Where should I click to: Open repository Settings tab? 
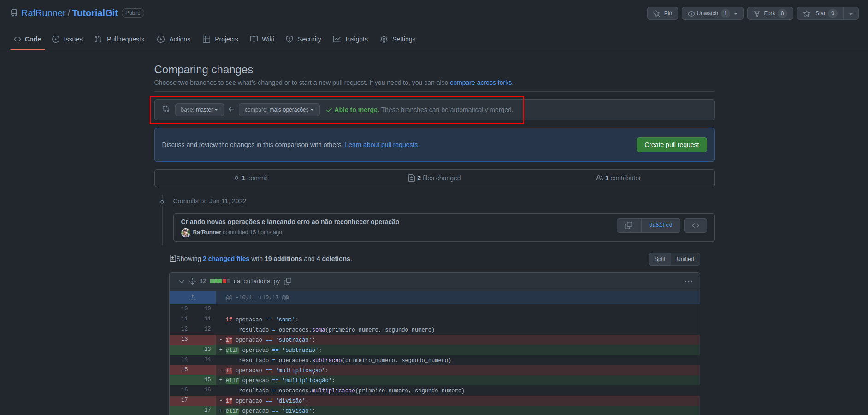pyautogui.click(x=398, y=39)
